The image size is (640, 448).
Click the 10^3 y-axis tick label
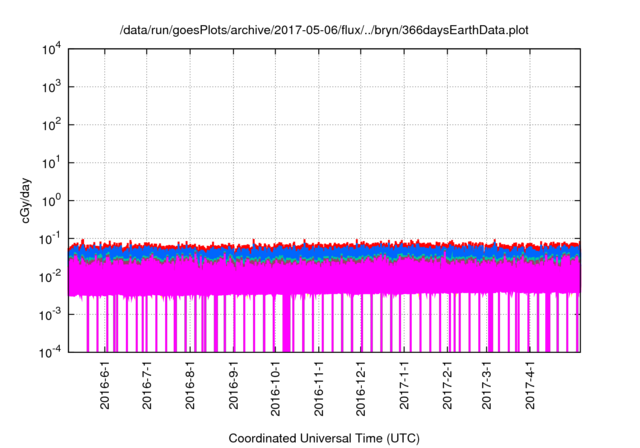point(51,87)
